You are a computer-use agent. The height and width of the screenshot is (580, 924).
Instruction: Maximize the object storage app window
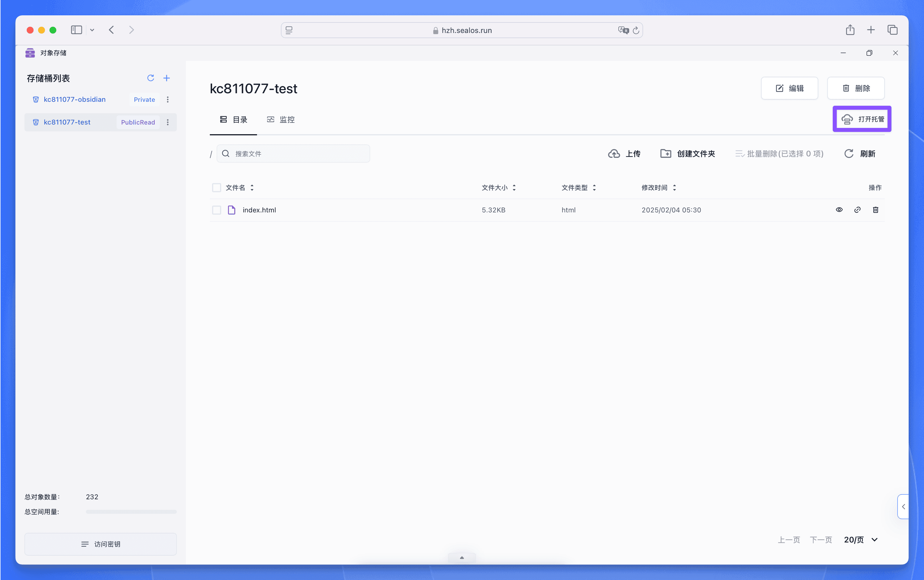pos(869,53)
